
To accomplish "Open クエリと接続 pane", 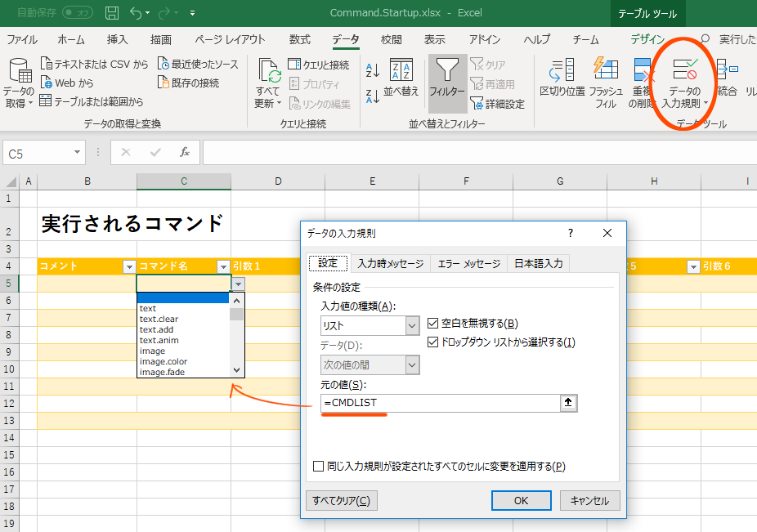I will [319, 65].
